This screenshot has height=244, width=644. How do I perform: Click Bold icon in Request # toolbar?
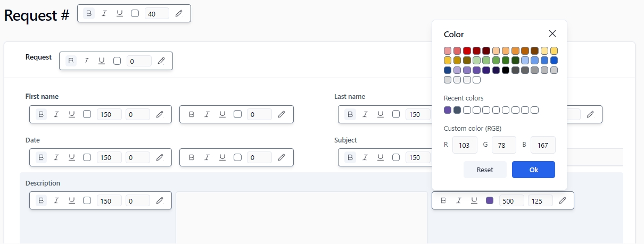pyautogui.click(x=89, y=13)
